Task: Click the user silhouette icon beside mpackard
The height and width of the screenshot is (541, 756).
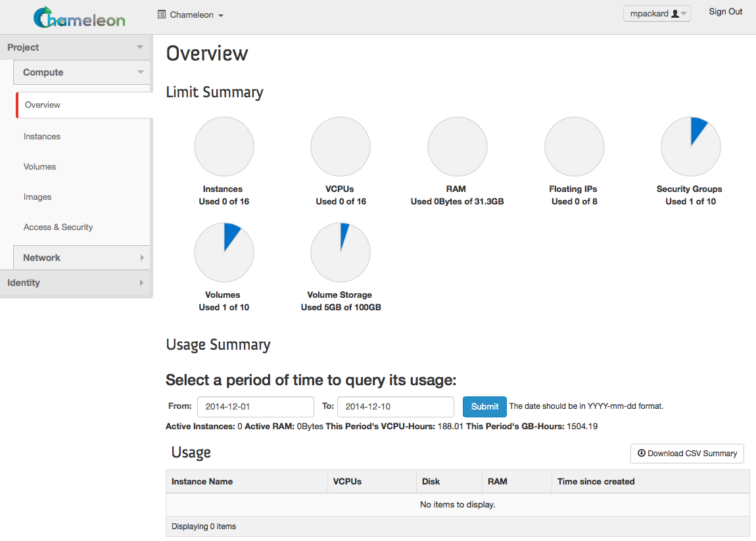Action: 675,12
